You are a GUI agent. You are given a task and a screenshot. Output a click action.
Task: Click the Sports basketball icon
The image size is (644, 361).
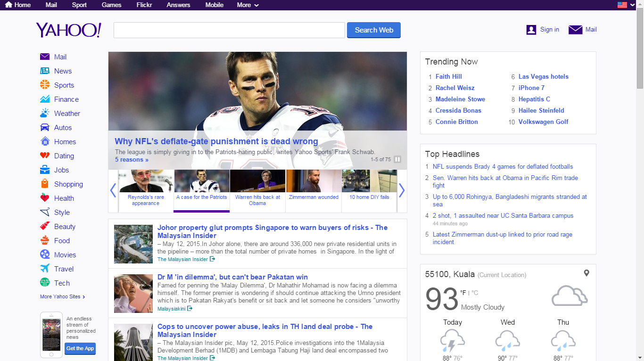[x=45, y=85]
